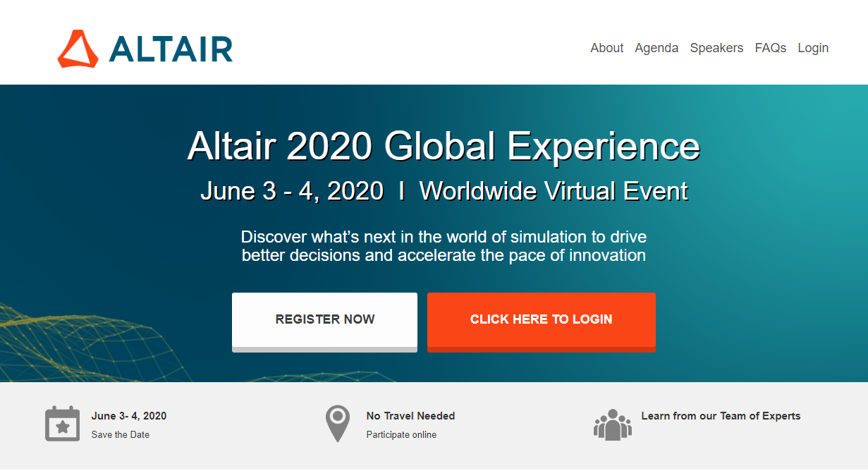This screenshot has height=471, width=868.
Task: Click the event title Altair 2020 Global Experience
Action: (444, 147)
